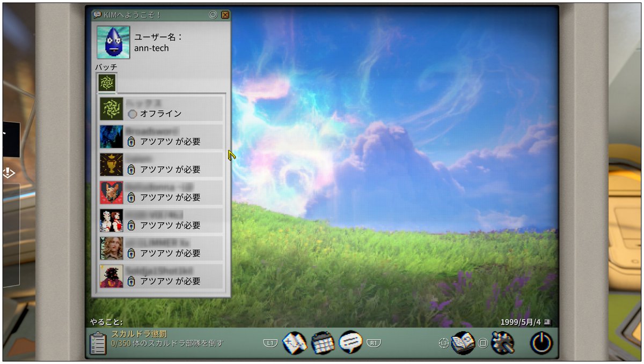Viewport: 644px width, 364px height.
Task: Open the blonde woman contact avatar
Action: click(112, 248)
